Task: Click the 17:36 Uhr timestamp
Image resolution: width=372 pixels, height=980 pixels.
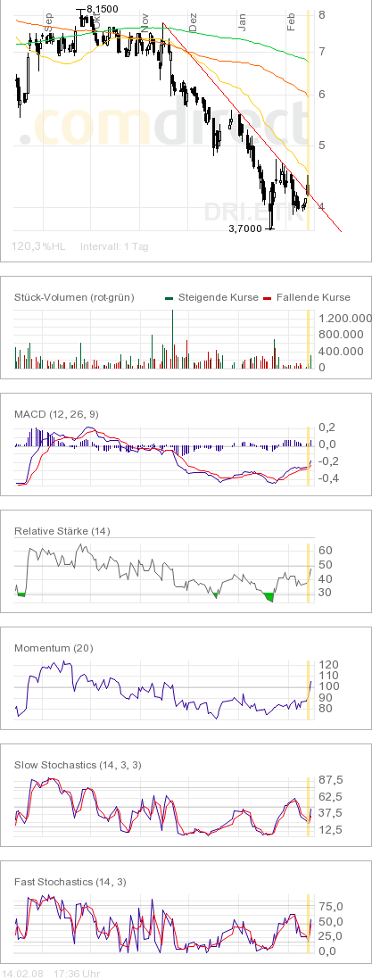Action: click(77, 974)
